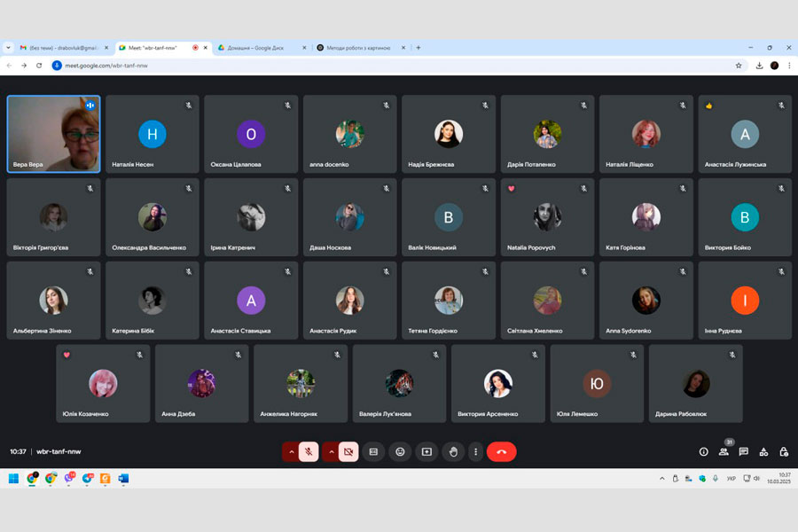Click the volume icon in system tray

(757, 478)
